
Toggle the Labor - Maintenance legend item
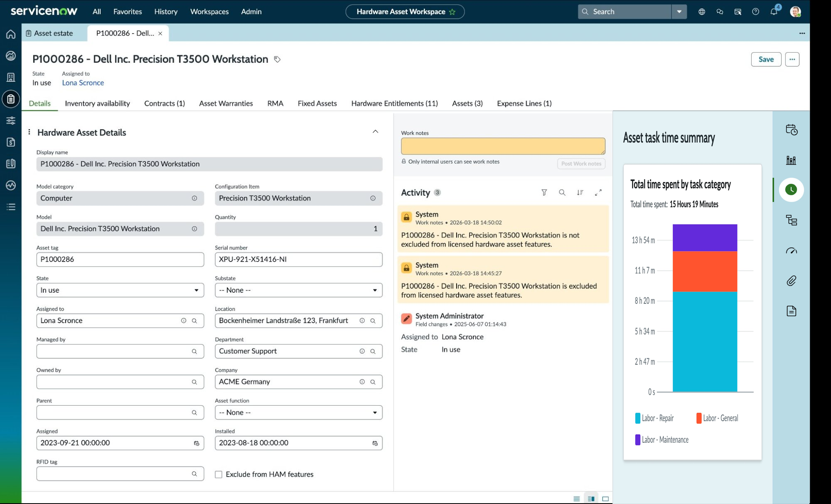661,440
